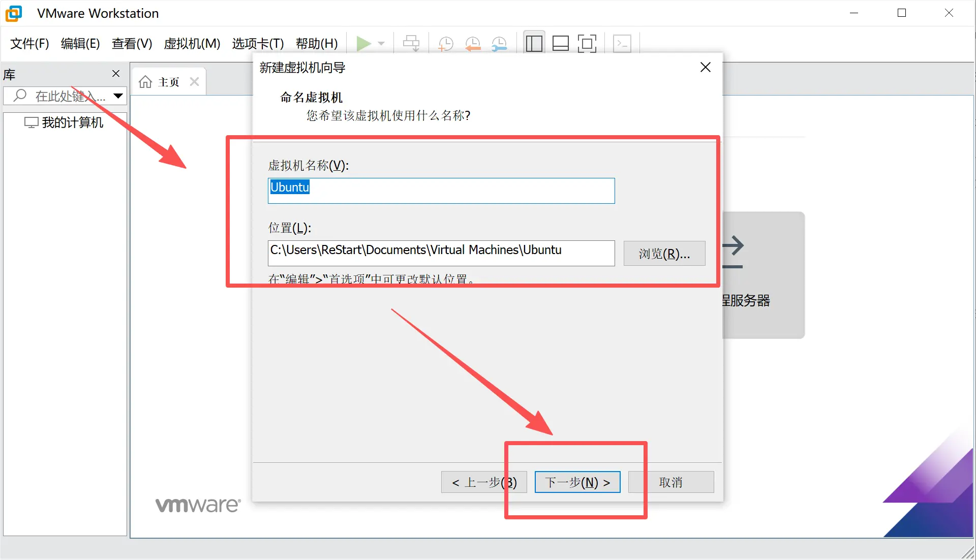The image size is (976, 560).
Task: Toggle the thumbnail bar view icon
Action: (x=560, y=44)
